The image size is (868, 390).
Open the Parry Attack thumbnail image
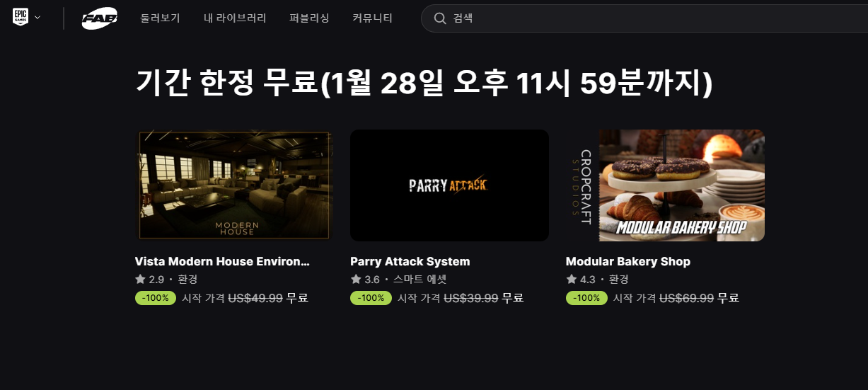449,185
